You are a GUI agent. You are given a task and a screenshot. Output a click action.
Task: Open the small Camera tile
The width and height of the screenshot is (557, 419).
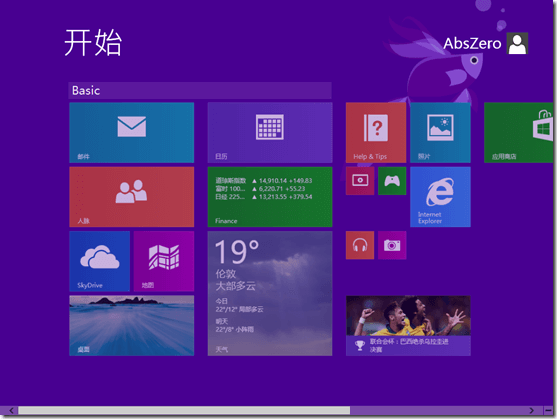(392, 245)
